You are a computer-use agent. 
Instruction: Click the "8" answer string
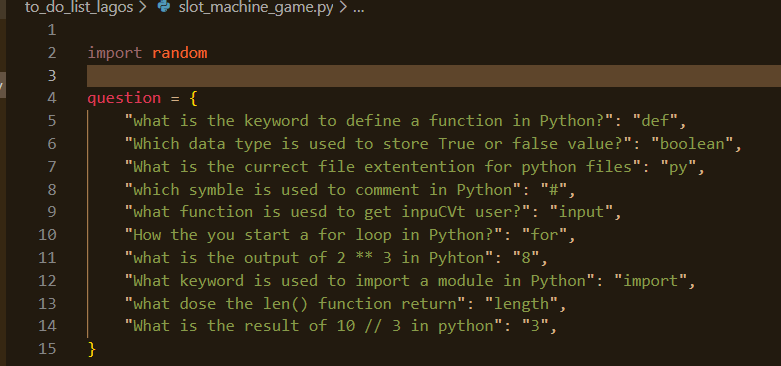(525, 258)
